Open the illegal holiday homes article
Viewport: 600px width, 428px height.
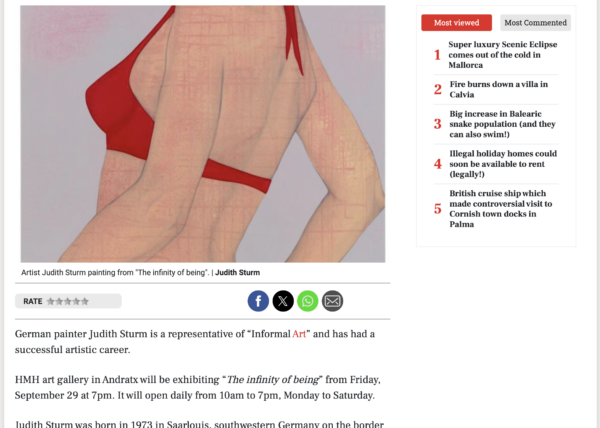[503, 164]
